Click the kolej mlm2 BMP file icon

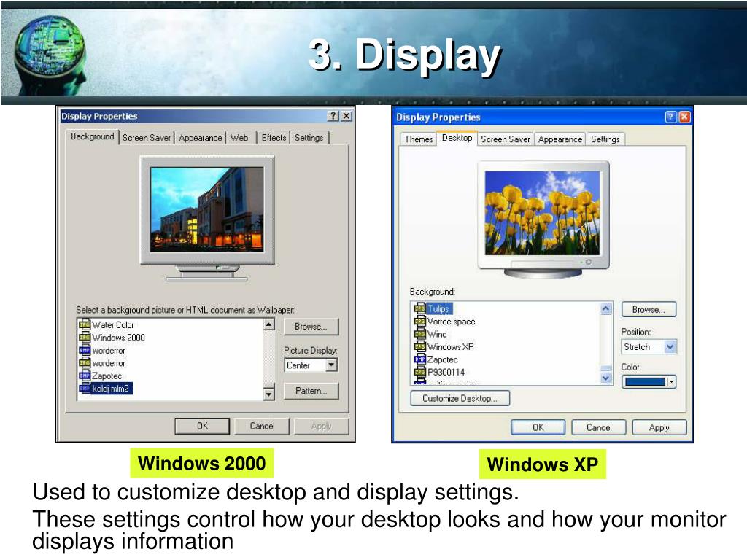coord(85,389)
